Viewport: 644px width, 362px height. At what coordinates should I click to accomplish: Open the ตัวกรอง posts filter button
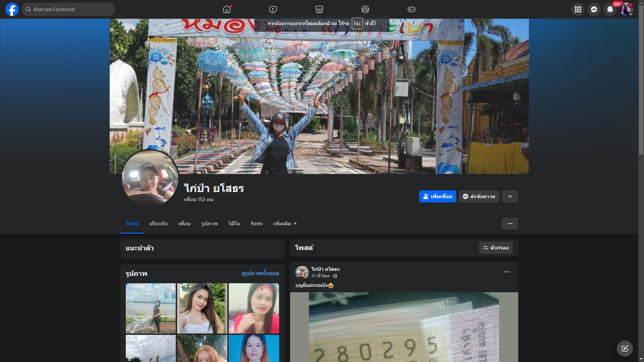(x=495, y=248)
